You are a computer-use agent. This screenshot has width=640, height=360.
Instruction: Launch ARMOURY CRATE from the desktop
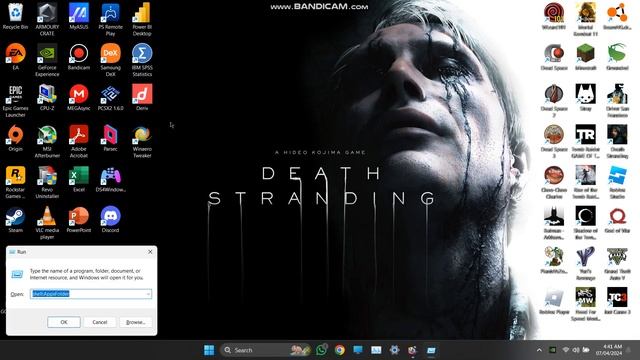pos(47,20)
